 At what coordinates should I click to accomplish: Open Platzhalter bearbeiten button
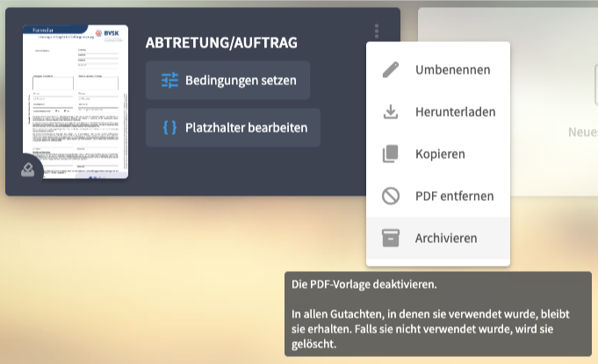point(233,127)
